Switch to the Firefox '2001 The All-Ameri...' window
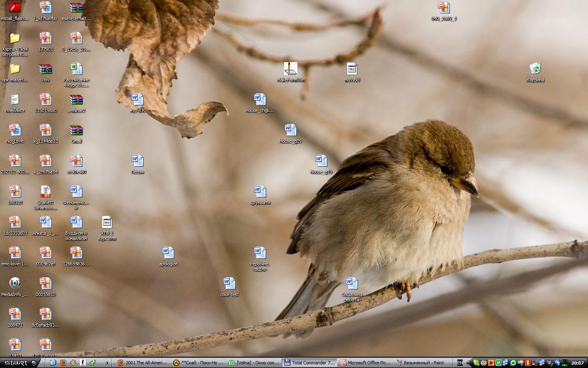Screen dimensions: 588x368 (x=143, y=363)
